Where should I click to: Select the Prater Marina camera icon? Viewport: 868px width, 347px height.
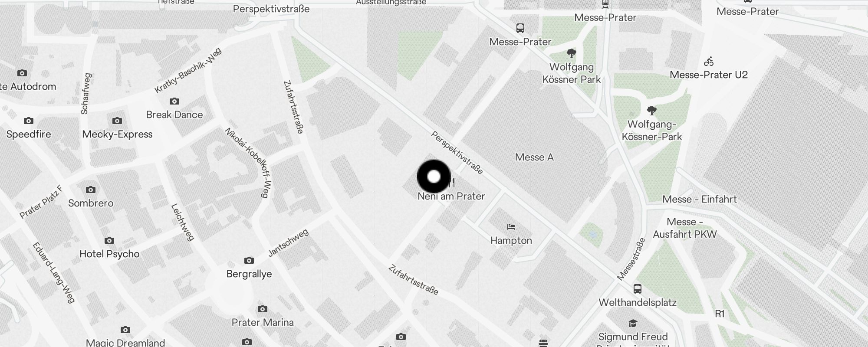(262, 309)
